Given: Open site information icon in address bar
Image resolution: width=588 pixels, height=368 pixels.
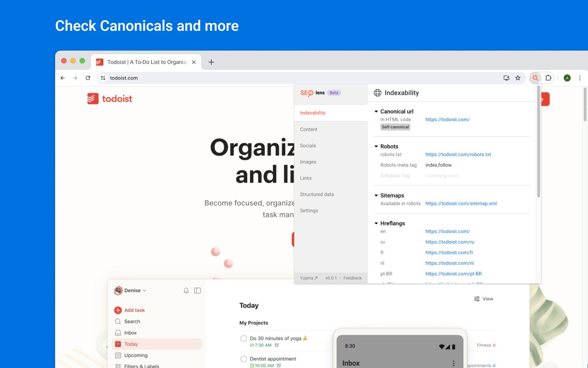Looking at the screenshot, I should [103, 78].
